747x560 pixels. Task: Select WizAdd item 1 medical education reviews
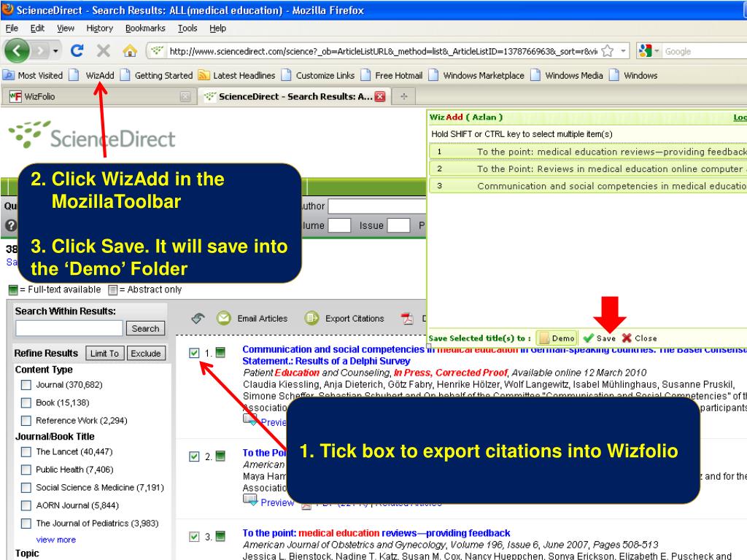pos(588,152)
